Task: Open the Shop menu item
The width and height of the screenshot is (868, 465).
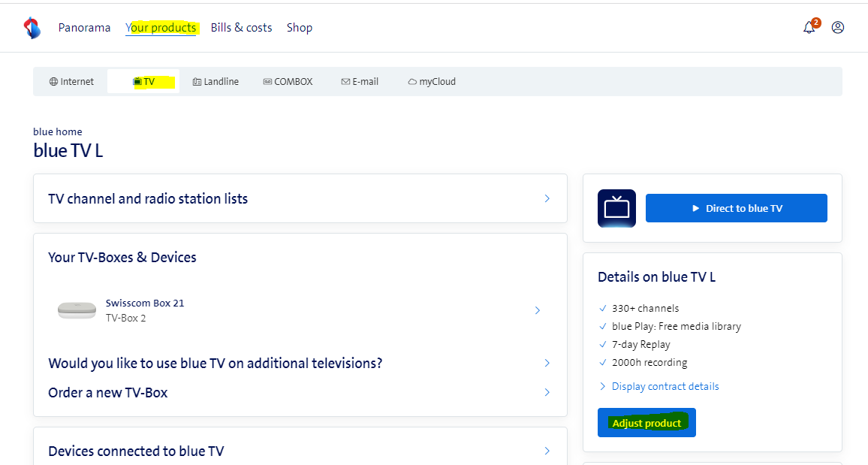Action: [x=299, y=28]
